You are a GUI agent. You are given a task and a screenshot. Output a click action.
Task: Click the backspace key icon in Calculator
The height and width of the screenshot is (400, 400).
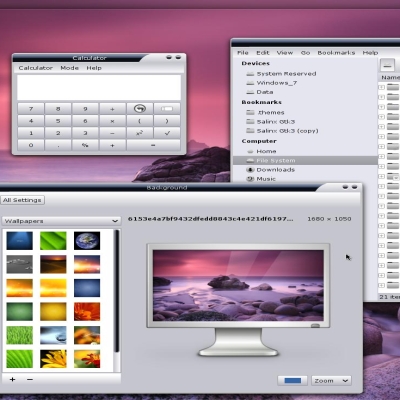[167, 109]
